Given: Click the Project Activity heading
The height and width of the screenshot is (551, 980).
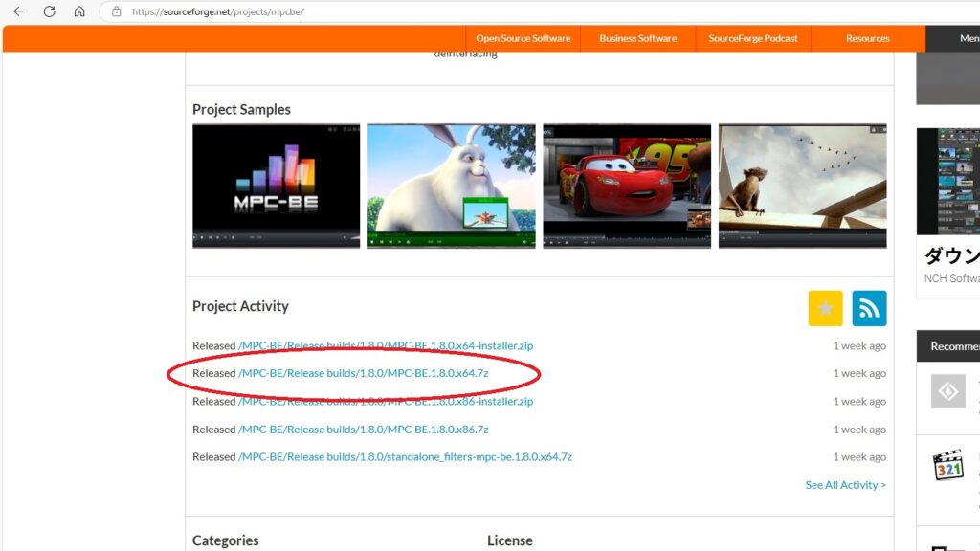Looking at the screenshot, I should tap(240, 306).
